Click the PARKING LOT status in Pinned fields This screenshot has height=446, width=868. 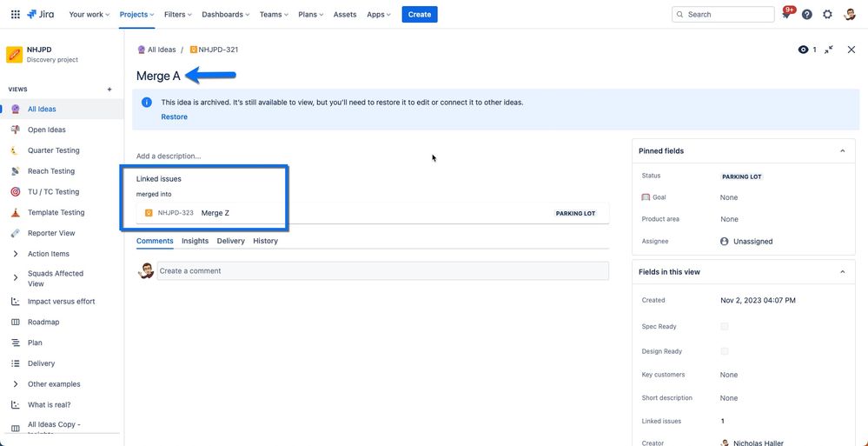pyautogui.click(x=742, y=176)
